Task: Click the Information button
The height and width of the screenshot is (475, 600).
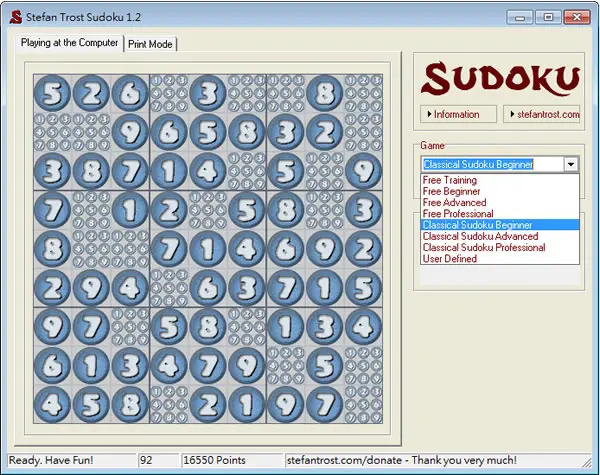Action: pyautogui.click(x=458, y=114)
